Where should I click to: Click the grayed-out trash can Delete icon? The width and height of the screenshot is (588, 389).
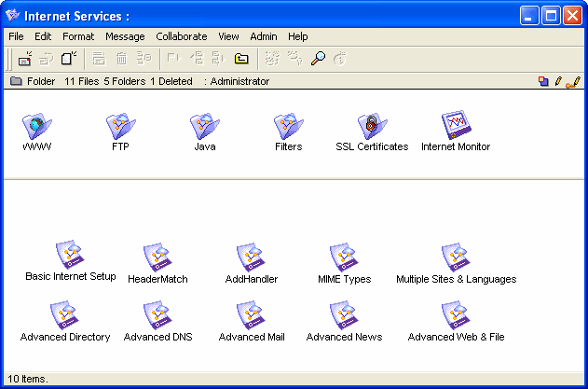[x=121, y=59]
